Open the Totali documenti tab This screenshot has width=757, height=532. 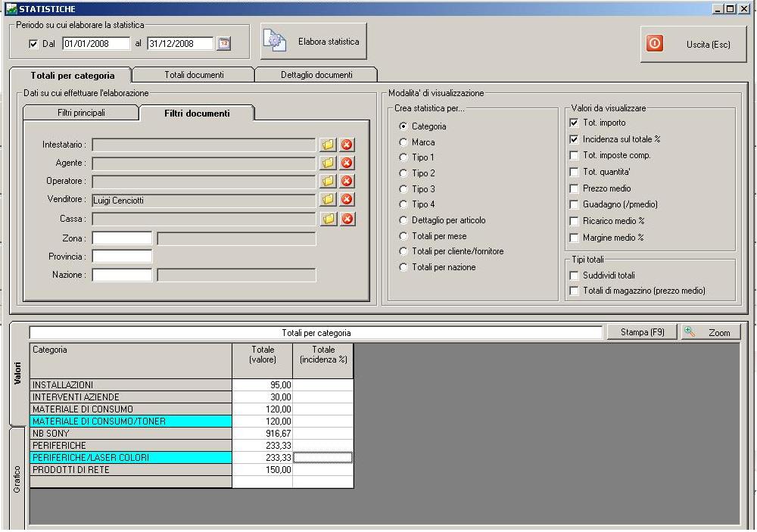click(194, 75)
